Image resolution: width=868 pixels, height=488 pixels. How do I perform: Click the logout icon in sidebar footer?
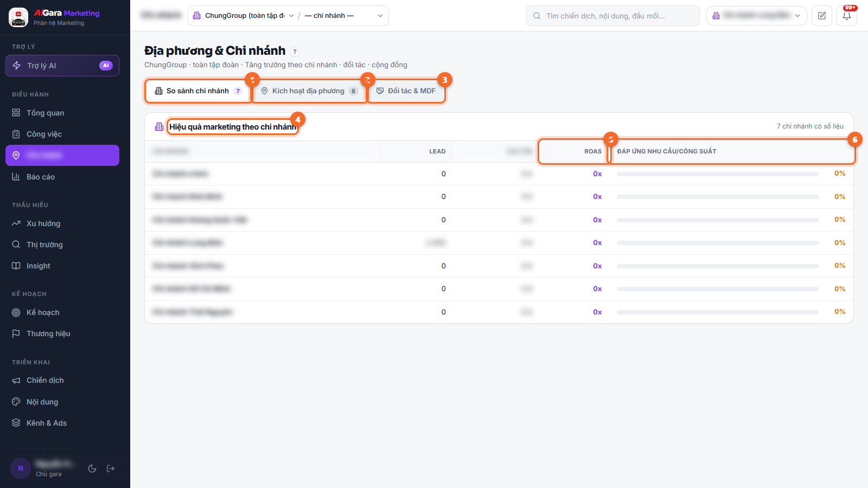click(x=111, y=468)
